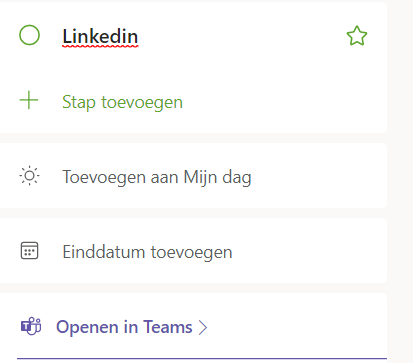Screen dimensions: 413x363
Task: Click blank space right of Stap toevoegen
Action: (x=283, y=102)
